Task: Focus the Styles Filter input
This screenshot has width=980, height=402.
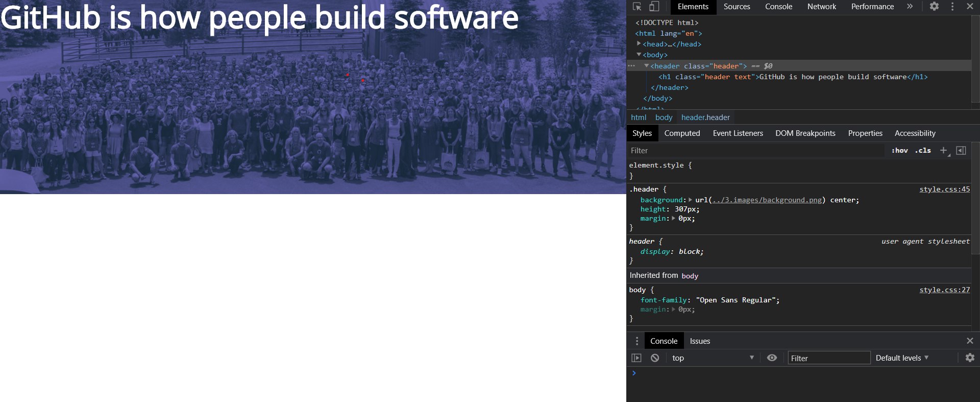Action: pyautogui.click(x=756, y=151)
